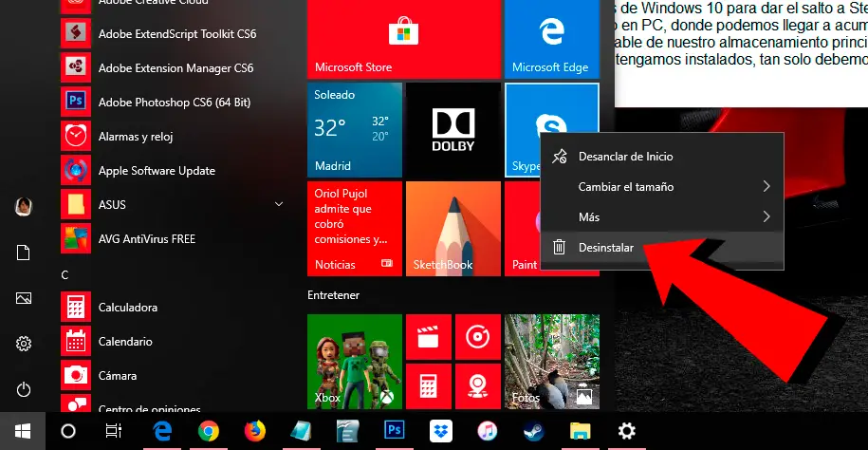Open Steam from the taskbar

(534, 431)
